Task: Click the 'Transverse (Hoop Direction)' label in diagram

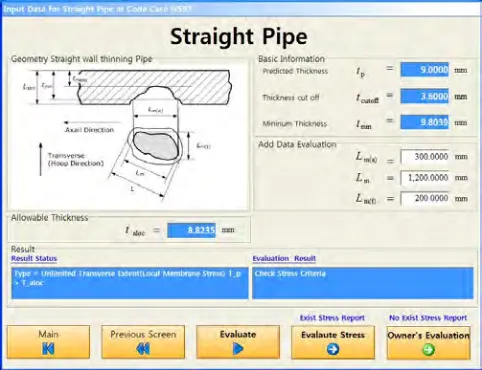Action: [76, 159]
